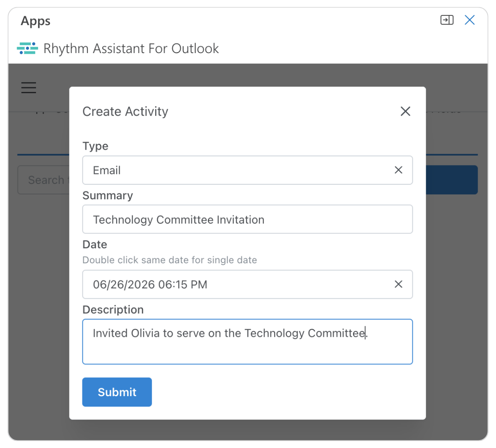The height and width of the screenshot is (448, 496).
Task: Focus the Description text area
Action: point(247,342)
